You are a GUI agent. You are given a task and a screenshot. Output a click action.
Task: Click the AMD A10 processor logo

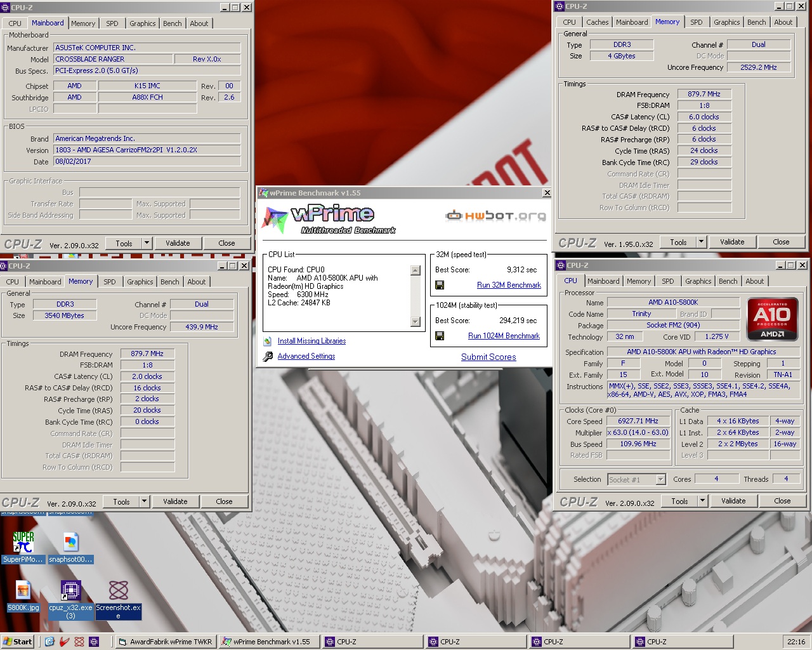pos(772,319)
